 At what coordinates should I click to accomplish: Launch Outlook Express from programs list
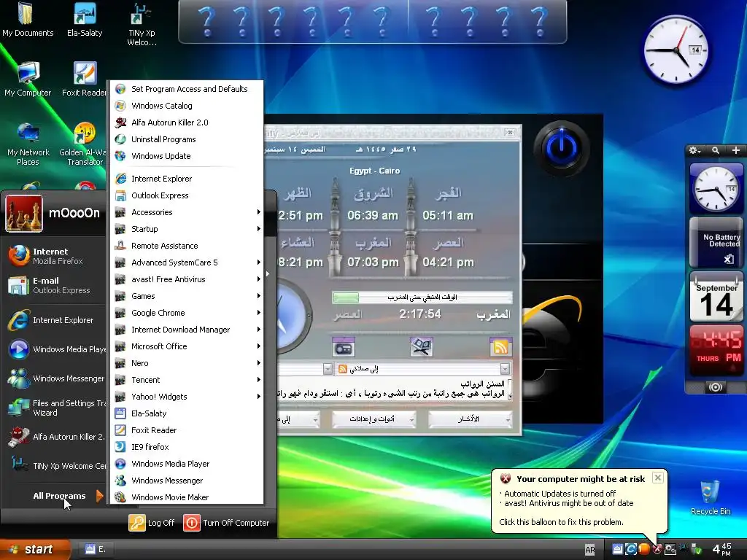click(x=188, y=195)
